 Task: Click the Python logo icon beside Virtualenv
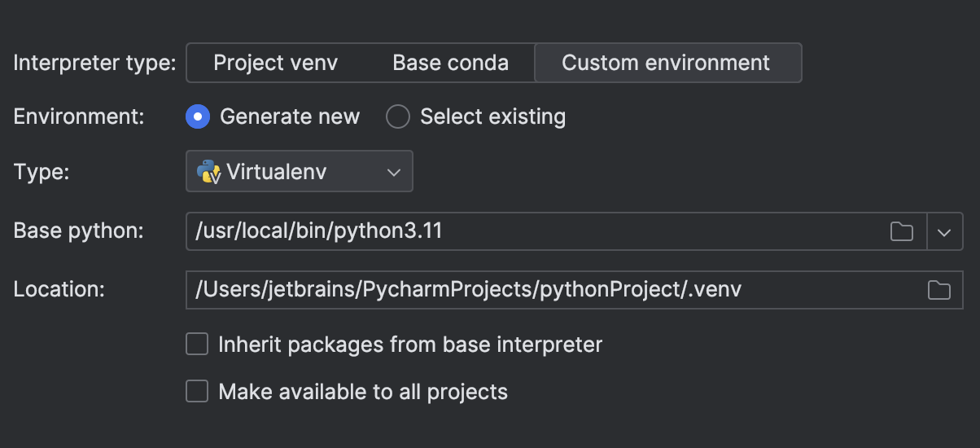(x=208, y=171)
